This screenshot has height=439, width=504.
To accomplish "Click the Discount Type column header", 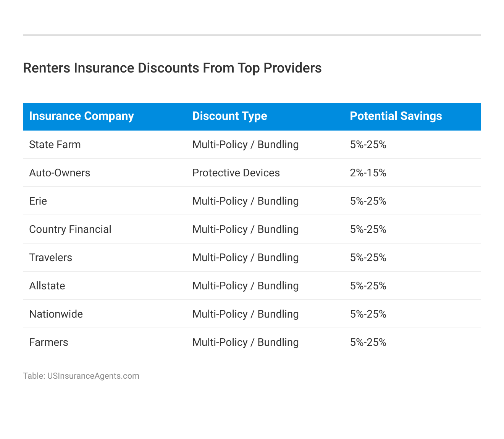I will (229, 116).
